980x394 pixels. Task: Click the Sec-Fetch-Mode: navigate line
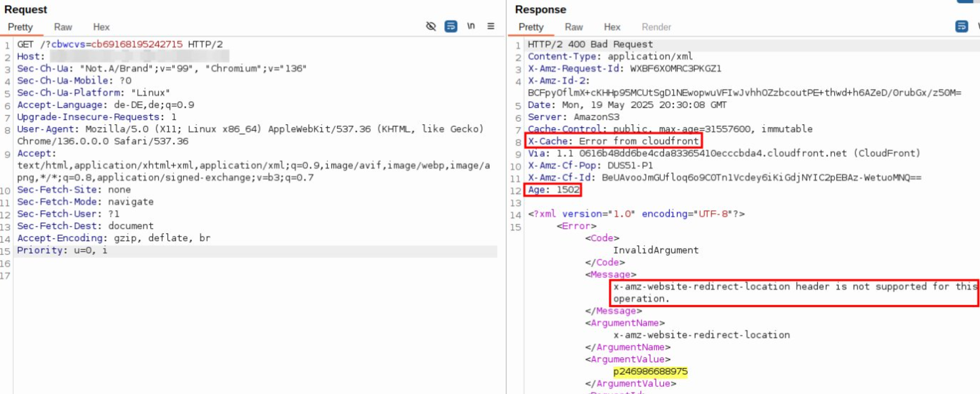click(85, 202)
